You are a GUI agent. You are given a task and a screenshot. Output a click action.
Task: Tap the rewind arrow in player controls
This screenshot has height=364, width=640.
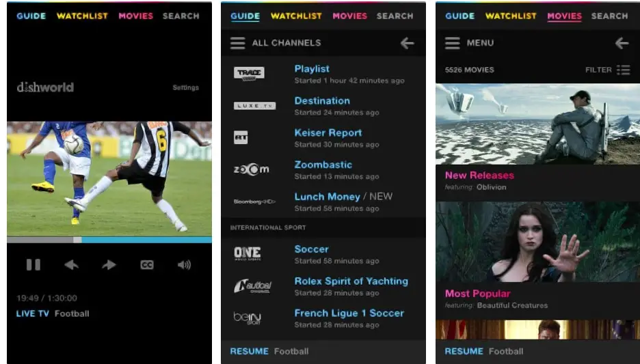tap(71, 265)
